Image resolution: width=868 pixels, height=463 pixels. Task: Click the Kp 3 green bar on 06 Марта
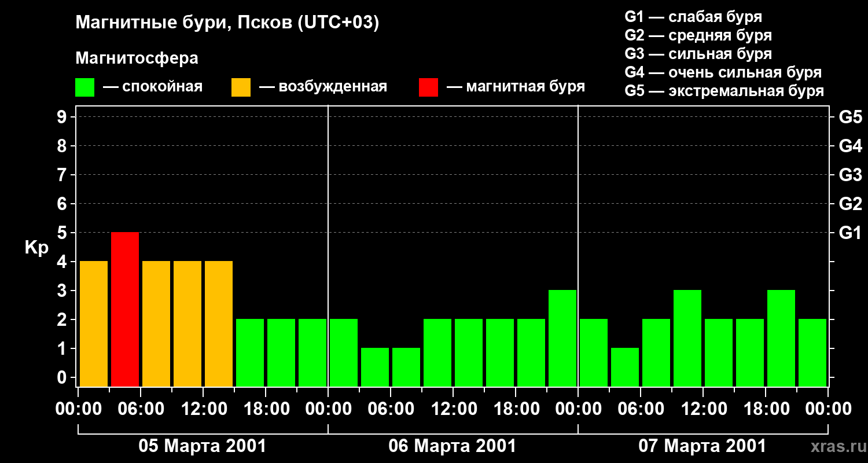562,338
